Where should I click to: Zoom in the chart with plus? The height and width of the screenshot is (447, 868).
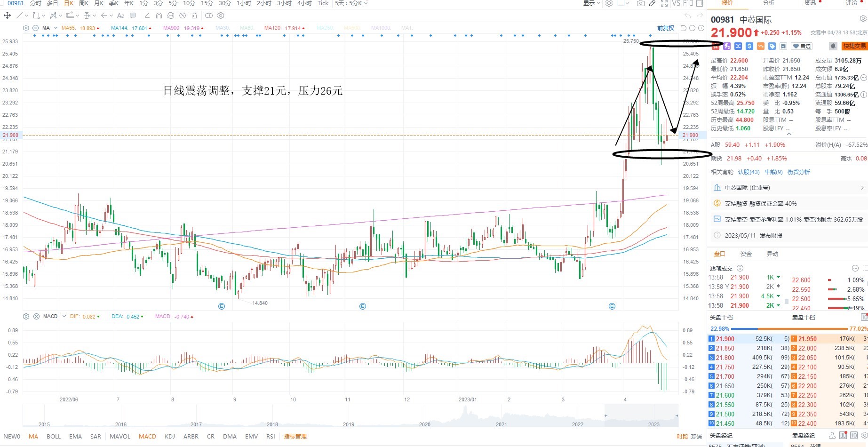[x=701, y=28]
